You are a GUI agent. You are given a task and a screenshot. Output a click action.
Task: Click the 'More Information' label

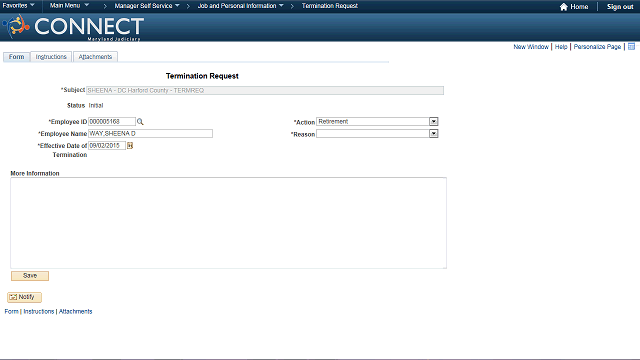(35, 173)
